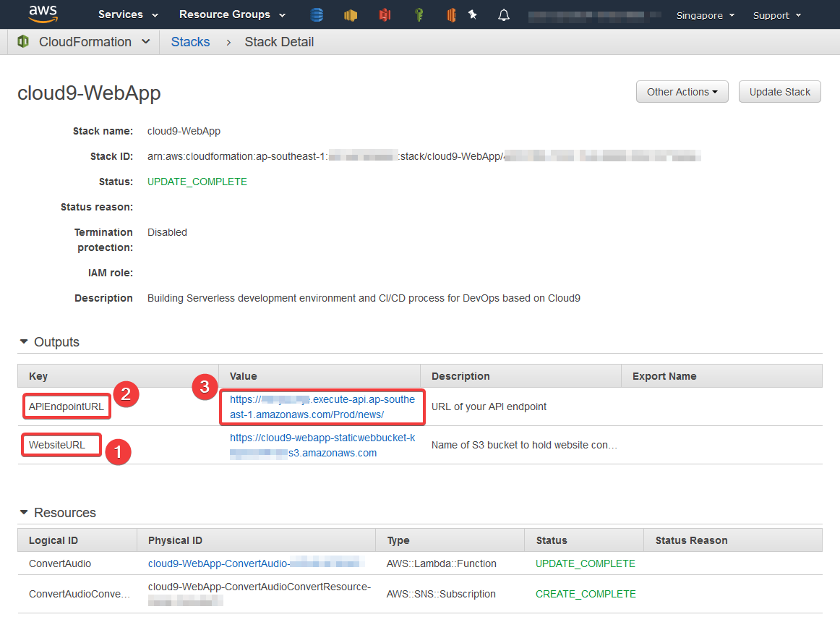
Task: Open the red service shortcut icon
Action: (385, 15)
